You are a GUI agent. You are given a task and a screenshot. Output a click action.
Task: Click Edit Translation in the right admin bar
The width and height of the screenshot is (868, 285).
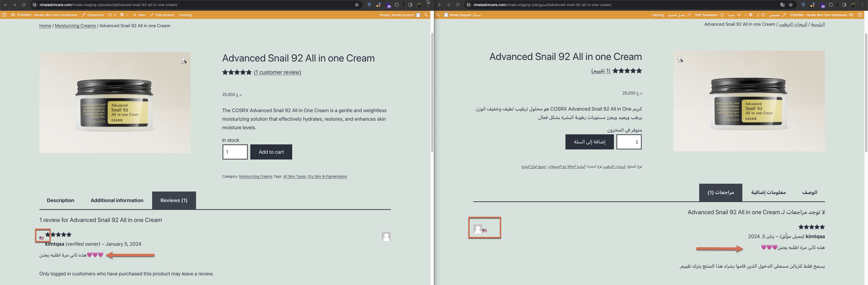(x=709, y=15)
